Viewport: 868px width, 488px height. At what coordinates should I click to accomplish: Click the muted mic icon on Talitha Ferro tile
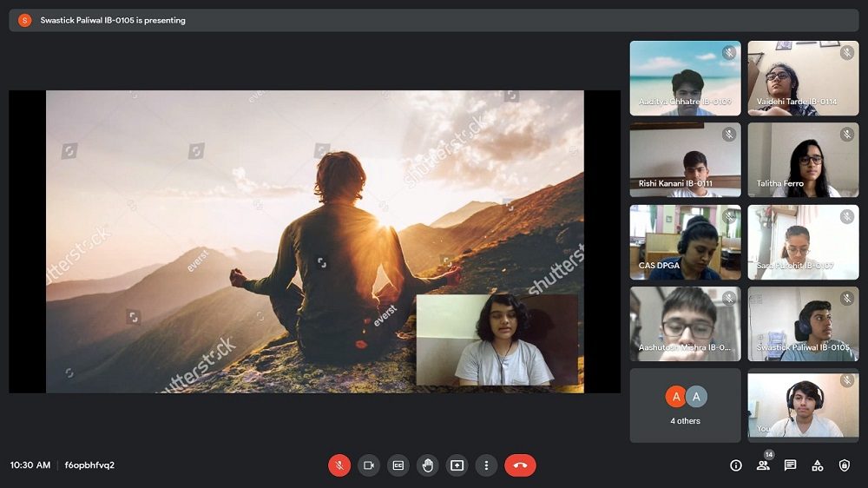847,135
